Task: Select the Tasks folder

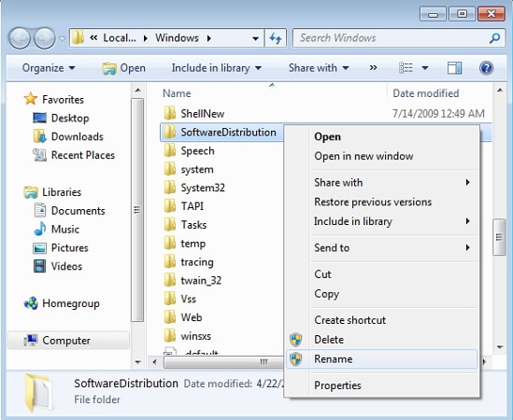Action: pos(185,225)
